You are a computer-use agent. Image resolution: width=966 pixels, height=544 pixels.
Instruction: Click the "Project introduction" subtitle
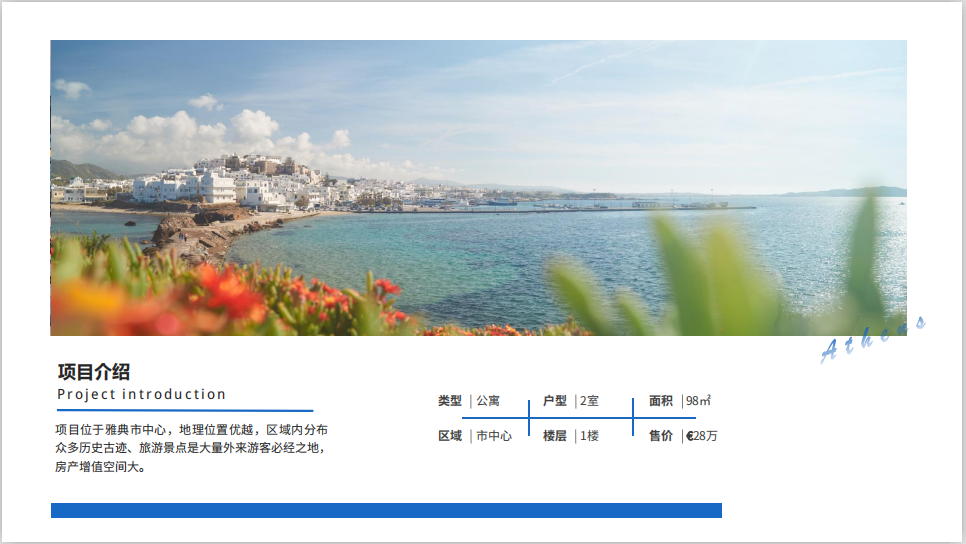[142, 394]
